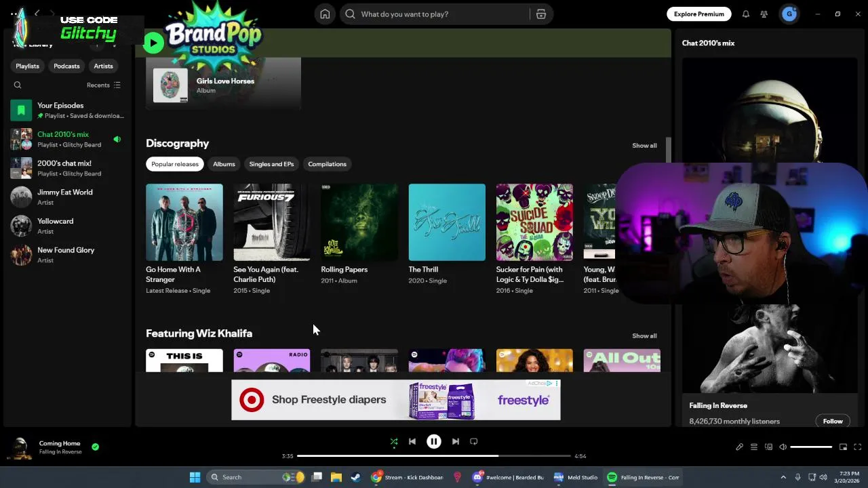Image resolution: width=868 pixels, height=488 pixels.
Task: Open the Radio playlist thumbnail
Action: pos(272,361)
